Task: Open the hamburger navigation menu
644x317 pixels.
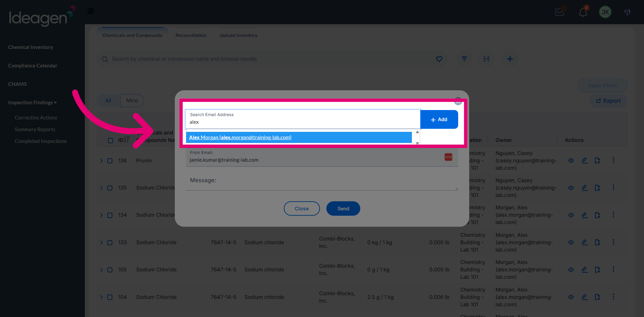Action: (x=91, y=11)
